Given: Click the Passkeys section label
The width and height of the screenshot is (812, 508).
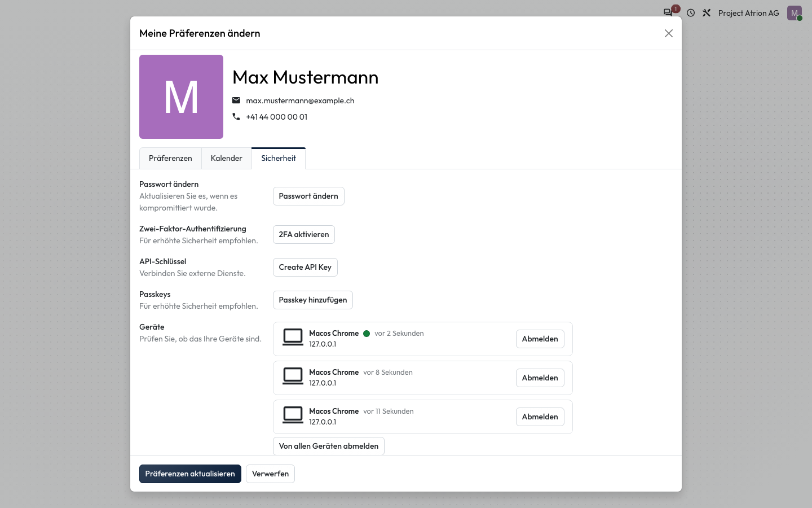Looking at the screenshot, I should [155, 294].
